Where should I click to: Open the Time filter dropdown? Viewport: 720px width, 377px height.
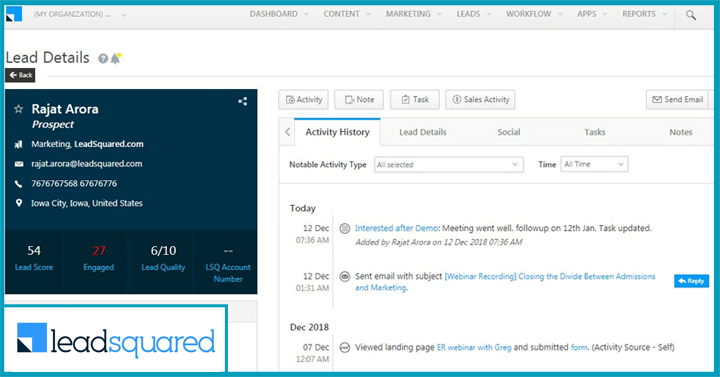pyautogui.click(x=594, y=164)
